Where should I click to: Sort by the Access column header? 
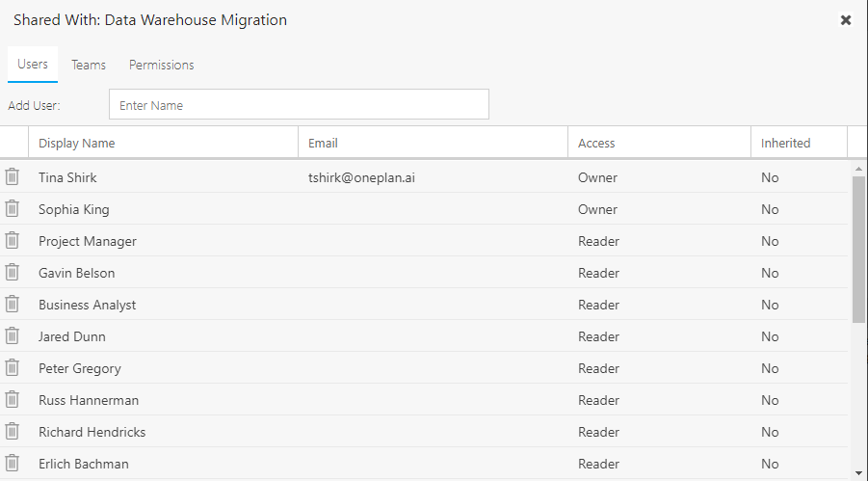pos(659,143)
